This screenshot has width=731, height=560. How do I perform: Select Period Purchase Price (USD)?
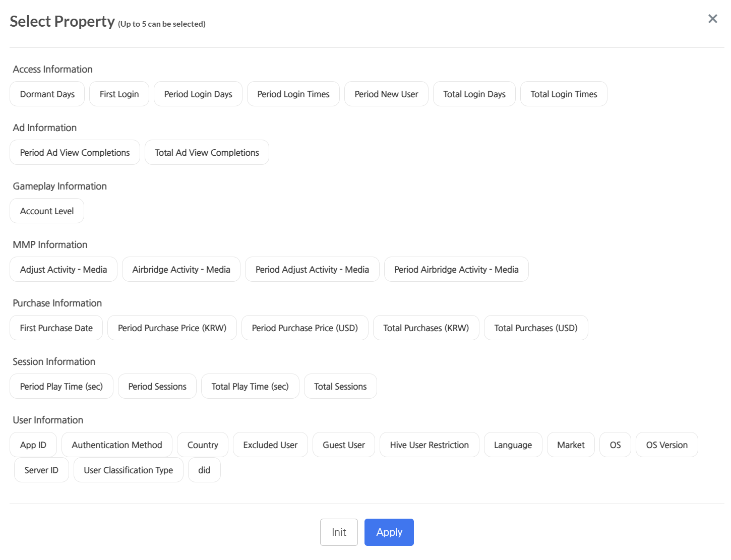point(304,328)
